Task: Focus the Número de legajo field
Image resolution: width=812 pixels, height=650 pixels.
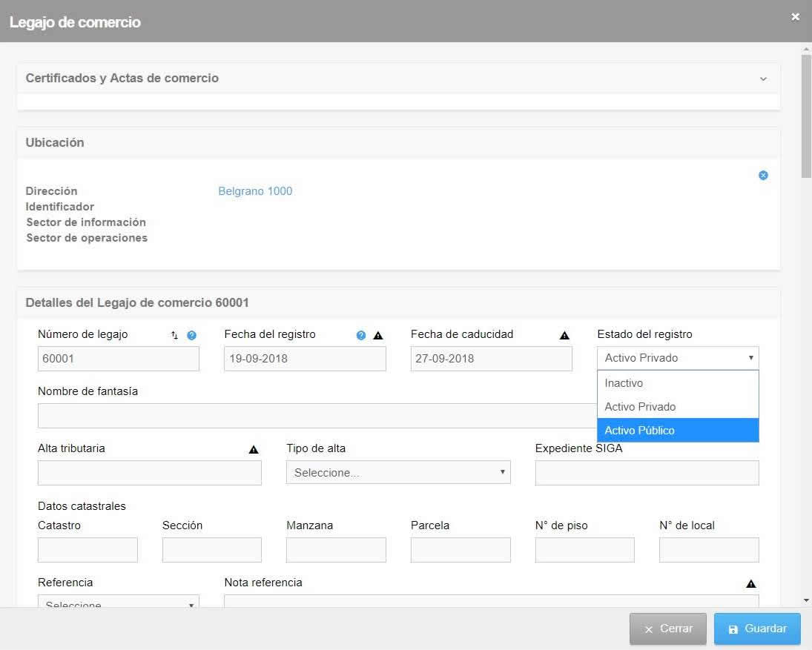Action: (119, 359)
